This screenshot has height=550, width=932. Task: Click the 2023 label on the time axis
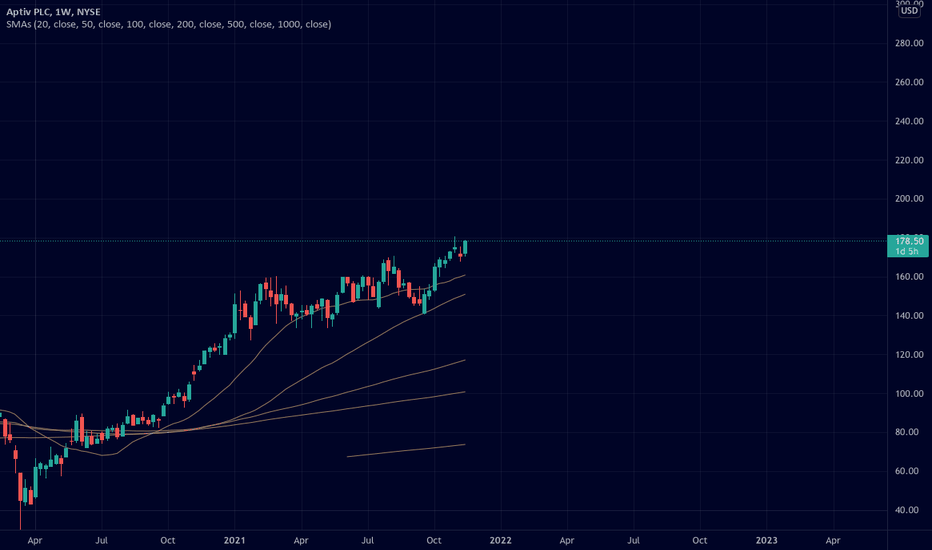coord(766,540)
